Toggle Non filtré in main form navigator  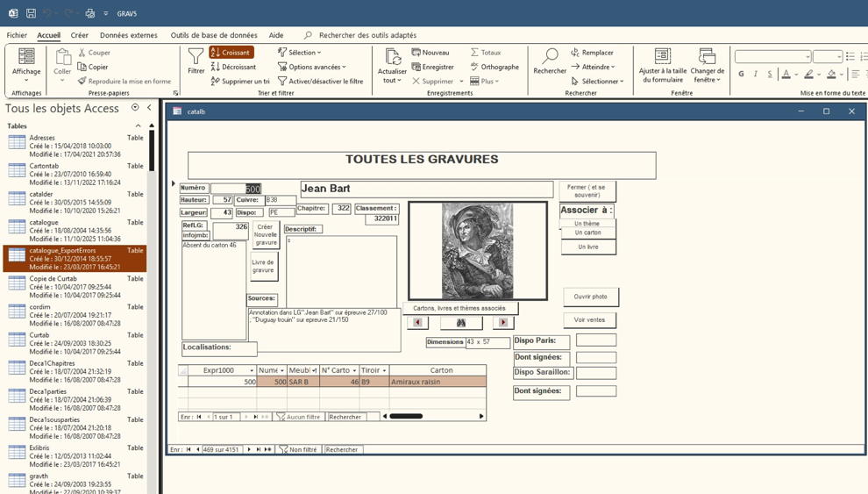(x=298, y=450)
